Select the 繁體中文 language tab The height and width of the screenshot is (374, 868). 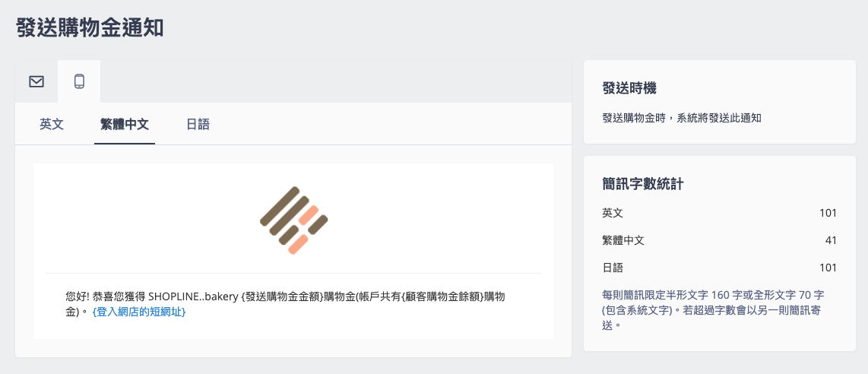(x=125, y=124)
